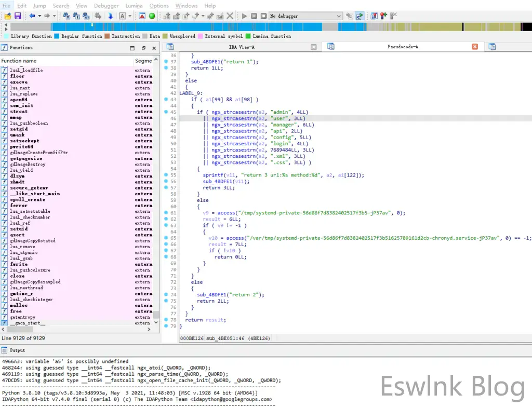Open forward arrow history dropdown
The image size is (532, 408).
point(54,16)
